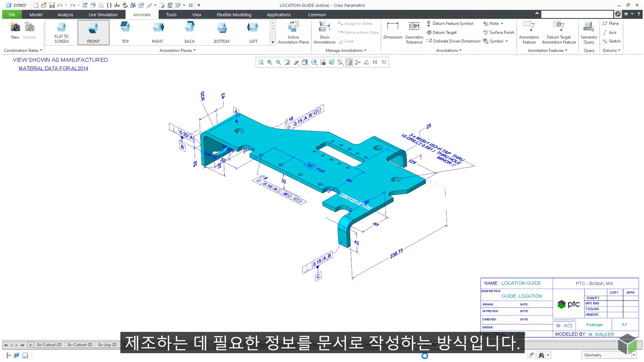The height and width of the screenshot is (362, 644).
Task: Select the FRONT annotation plane
Action: (x=93, y=33)
